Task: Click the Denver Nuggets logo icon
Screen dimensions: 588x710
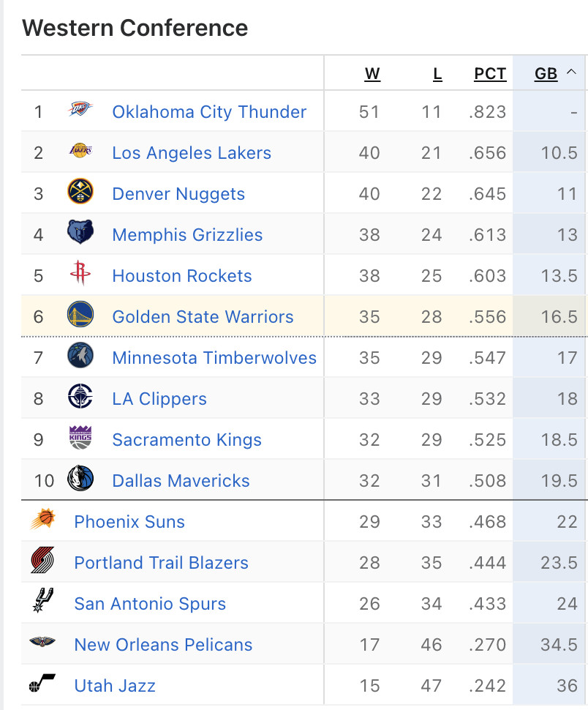Action: tap(80, 191)
